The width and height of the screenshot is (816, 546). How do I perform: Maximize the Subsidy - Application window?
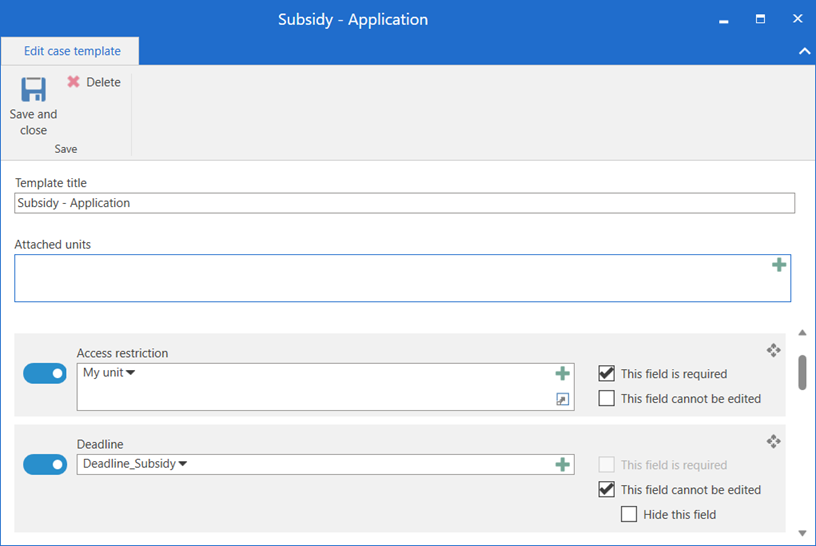point(760,19)
